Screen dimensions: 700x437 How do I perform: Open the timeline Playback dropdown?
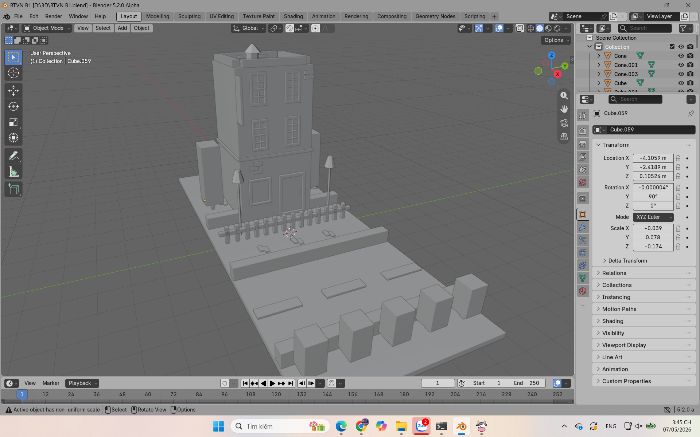point(82,383)
